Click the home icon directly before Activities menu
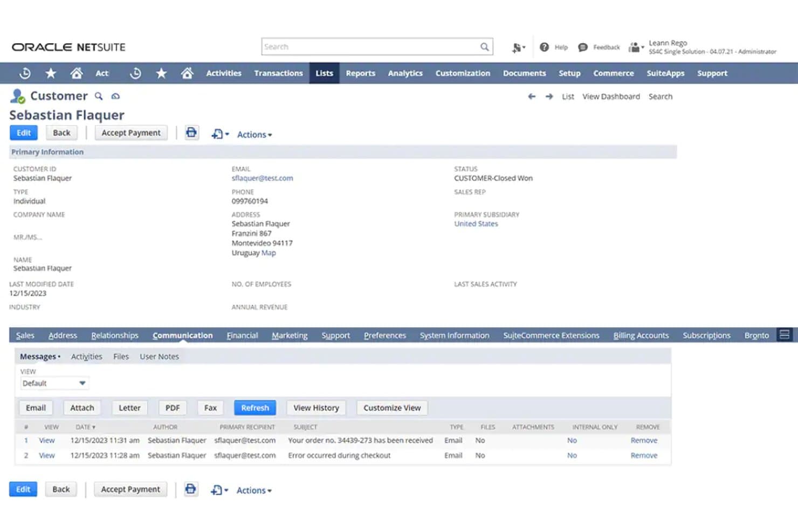The width and height of the screenshot is (798, 532). (187, 73)
